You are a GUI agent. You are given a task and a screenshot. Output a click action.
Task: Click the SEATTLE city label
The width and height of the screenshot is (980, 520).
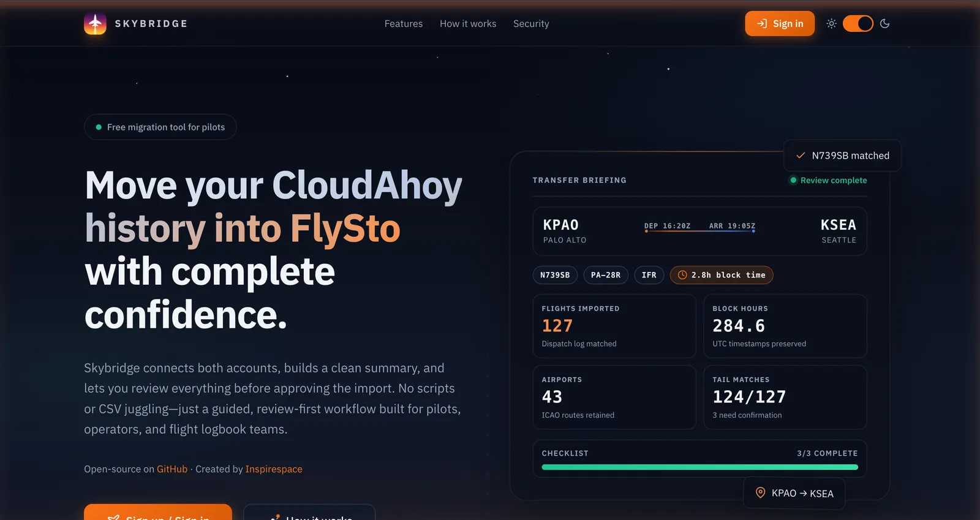click(x=839, y=240)
